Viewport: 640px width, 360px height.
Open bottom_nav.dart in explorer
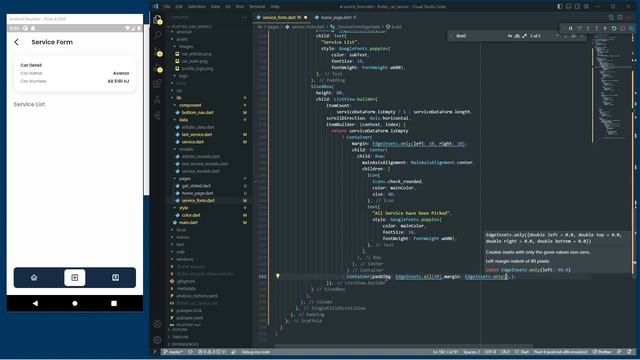point(198,113)
